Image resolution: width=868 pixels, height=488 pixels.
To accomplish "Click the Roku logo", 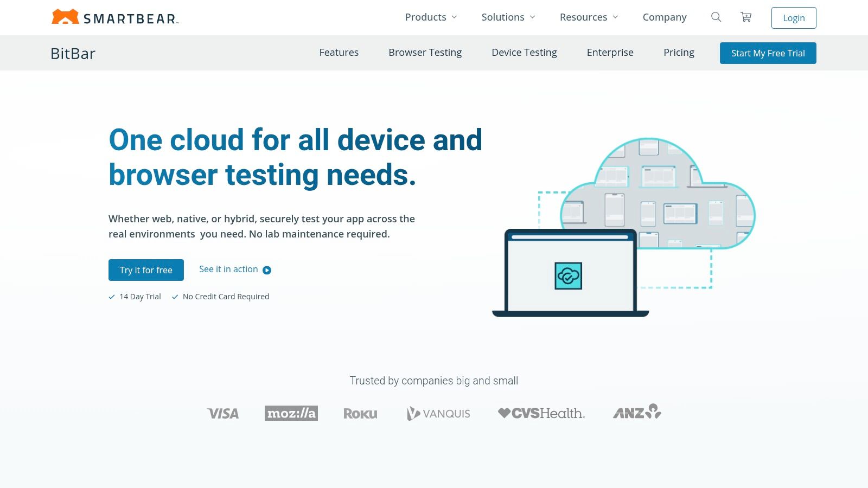I will click(360, 414).
